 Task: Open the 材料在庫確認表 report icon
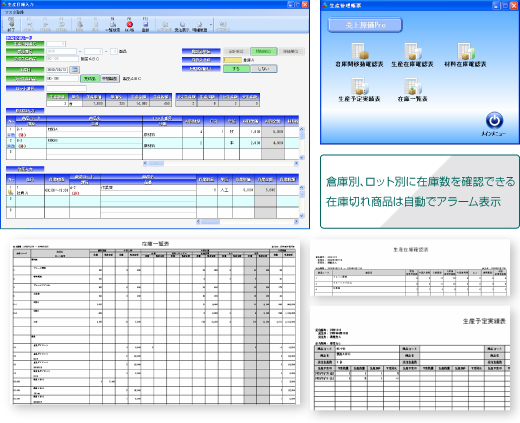click(465, 55)
